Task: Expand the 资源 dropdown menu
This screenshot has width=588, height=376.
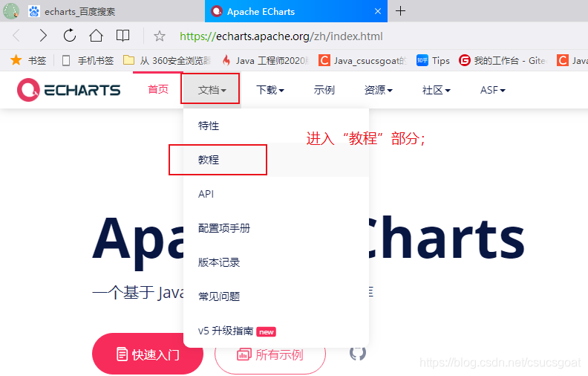Action: pos(379,90)
